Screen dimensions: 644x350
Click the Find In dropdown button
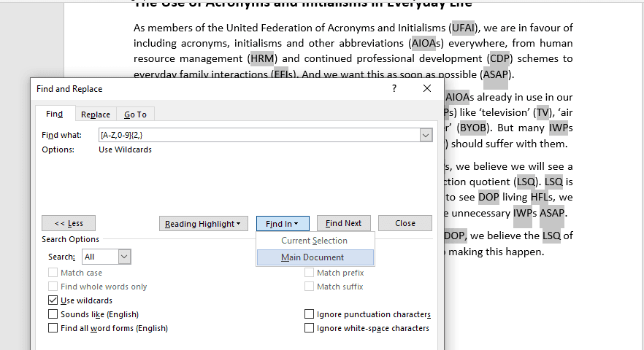pyautogui.click(x=282, y=224)
